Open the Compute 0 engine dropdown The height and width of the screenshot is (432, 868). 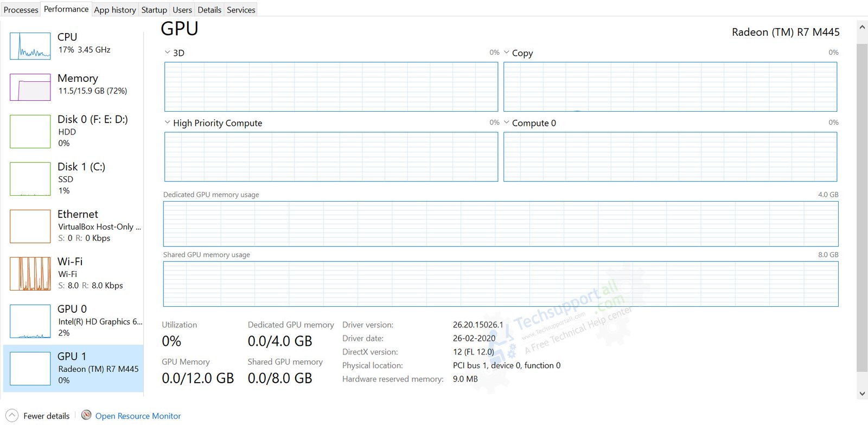click(506, 122)
